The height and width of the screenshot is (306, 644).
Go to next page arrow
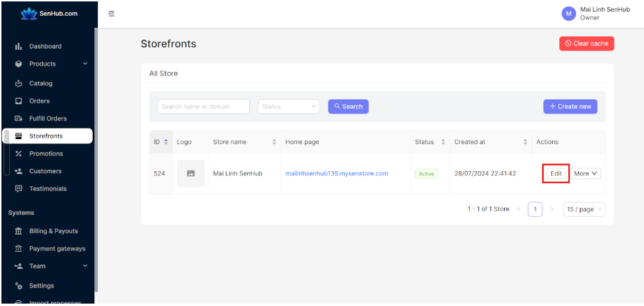point(552,209)
